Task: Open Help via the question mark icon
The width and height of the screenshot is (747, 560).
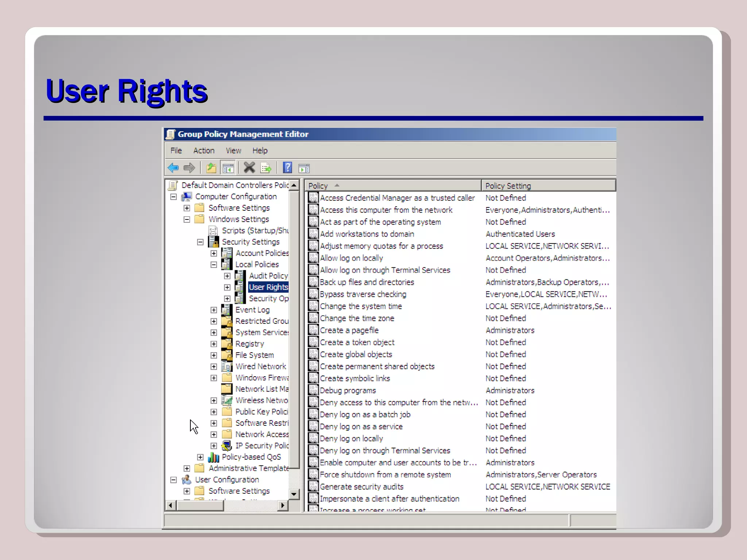Action: point(287,168)
